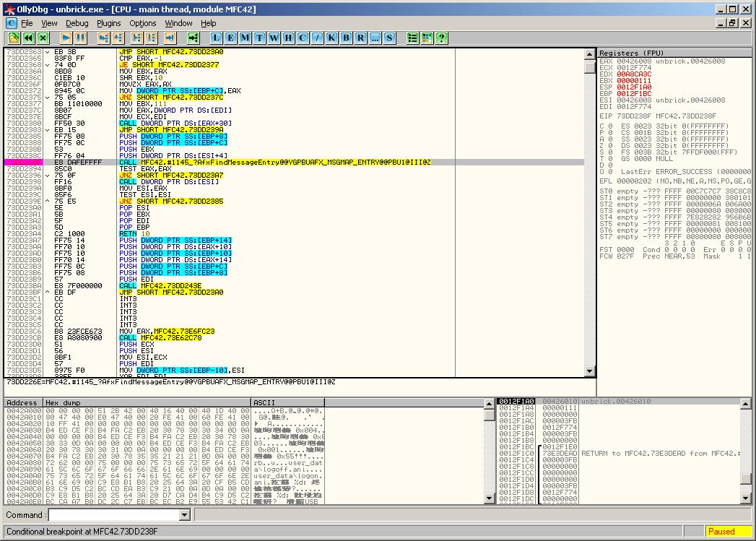Select dump row at address 0042A000
756x541 pixels.
[164, 411]
